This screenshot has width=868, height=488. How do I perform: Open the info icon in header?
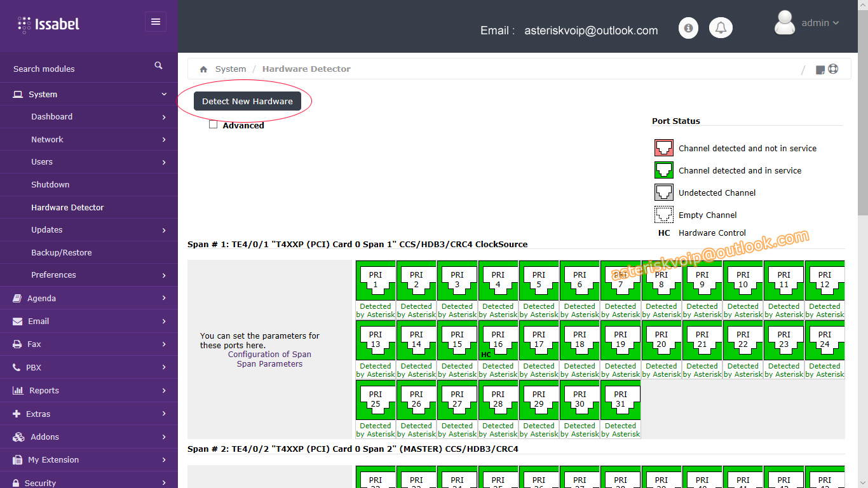[688, 28]
